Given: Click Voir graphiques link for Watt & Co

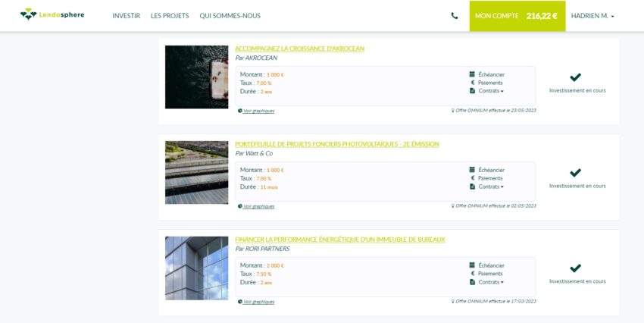Looking at the screenshot, I should [259, 206].
